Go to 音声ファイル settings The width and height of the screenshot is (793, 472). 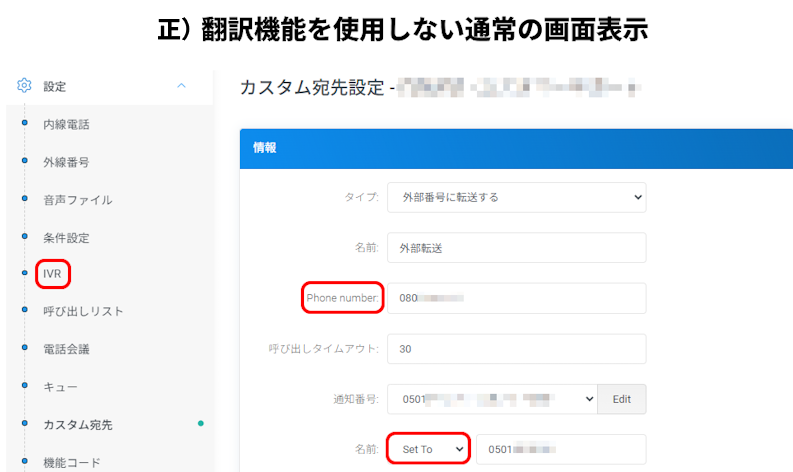[x=77, y=200]
